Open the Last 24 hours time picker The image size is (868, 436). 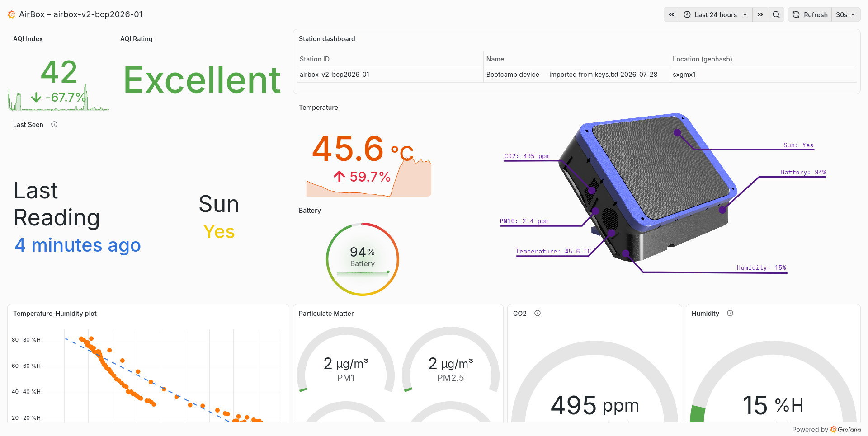pos(716,14)
